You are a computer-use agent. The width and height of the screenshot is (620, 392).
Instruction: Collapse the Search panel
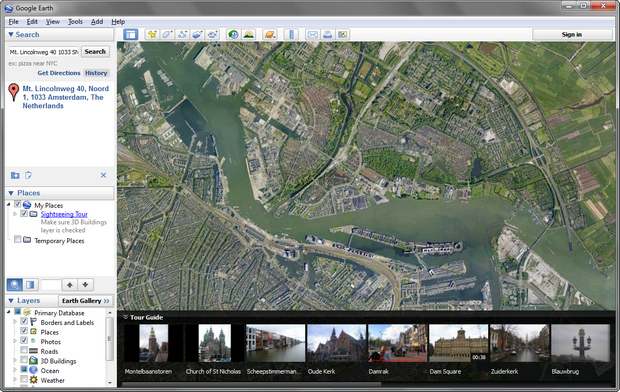pos(11,34)
